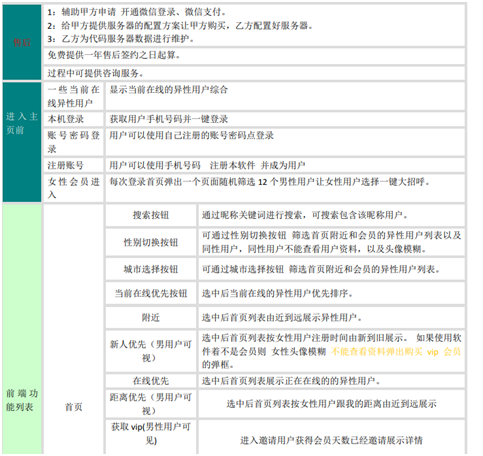483x456 pixels.
Task: Click the 城市选择按钮 cell
Action: (x=151, y=269)
